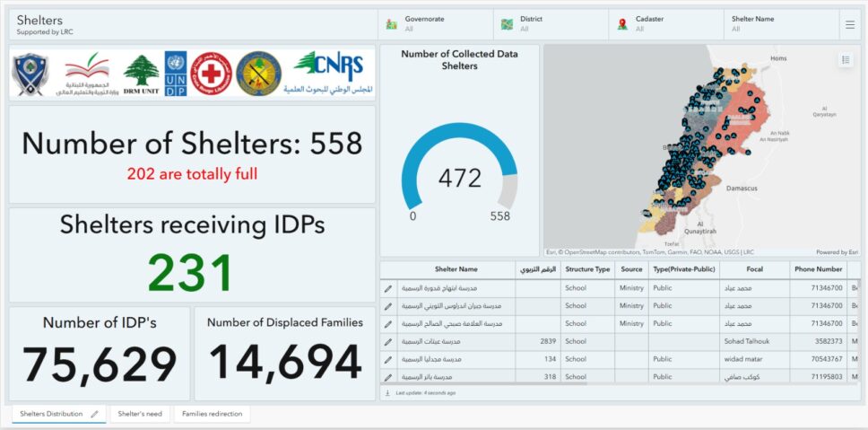Expand the Shelter Name filter dropdown
The image size is (868, 430).
coord(781,24)
